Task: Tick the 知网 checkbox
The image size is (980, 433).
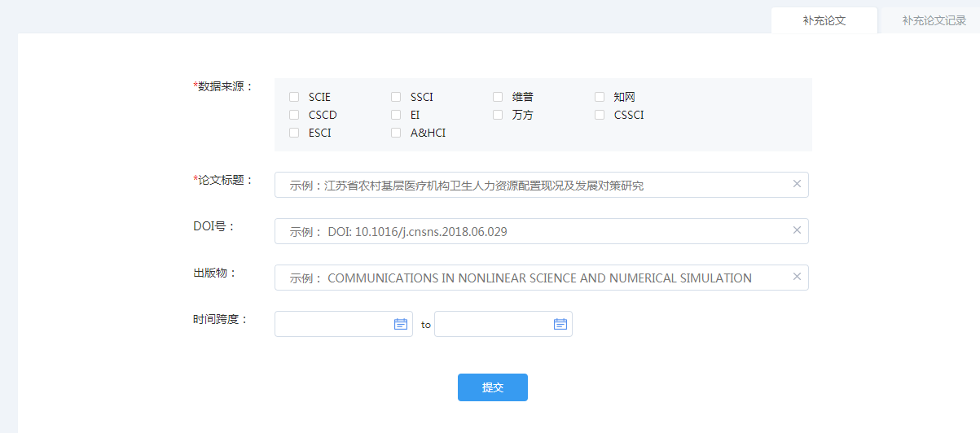Action: (x=600, y=97)
